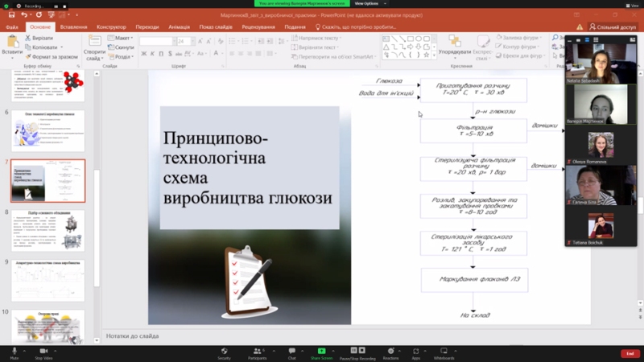Open the Participants panel
The height and width of the screenshot is (362, 644).
pos(258,351)
